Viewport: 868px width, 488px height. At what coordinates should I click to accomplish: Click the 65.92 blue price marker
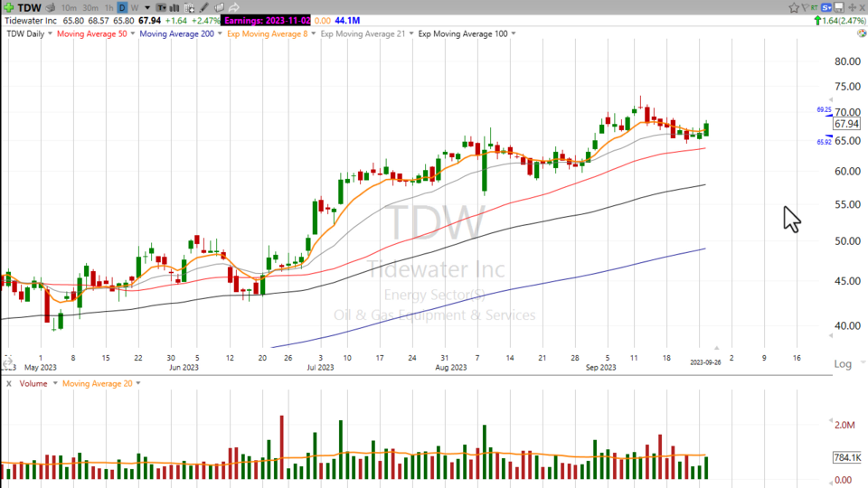coord(824,142)
